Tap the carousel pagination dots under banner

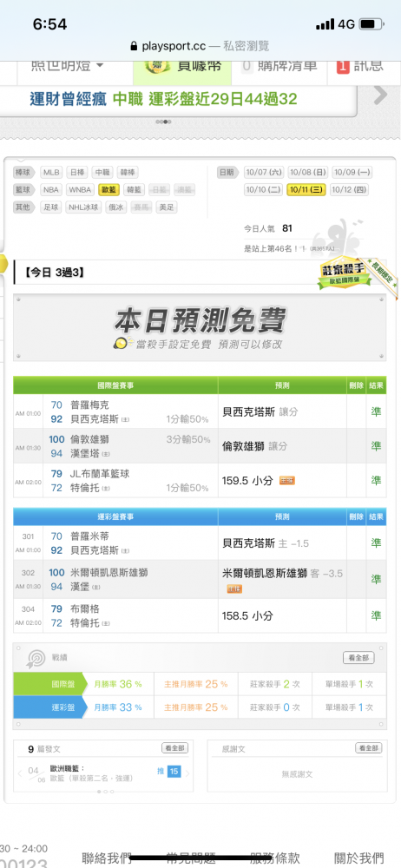pos(163,122)
